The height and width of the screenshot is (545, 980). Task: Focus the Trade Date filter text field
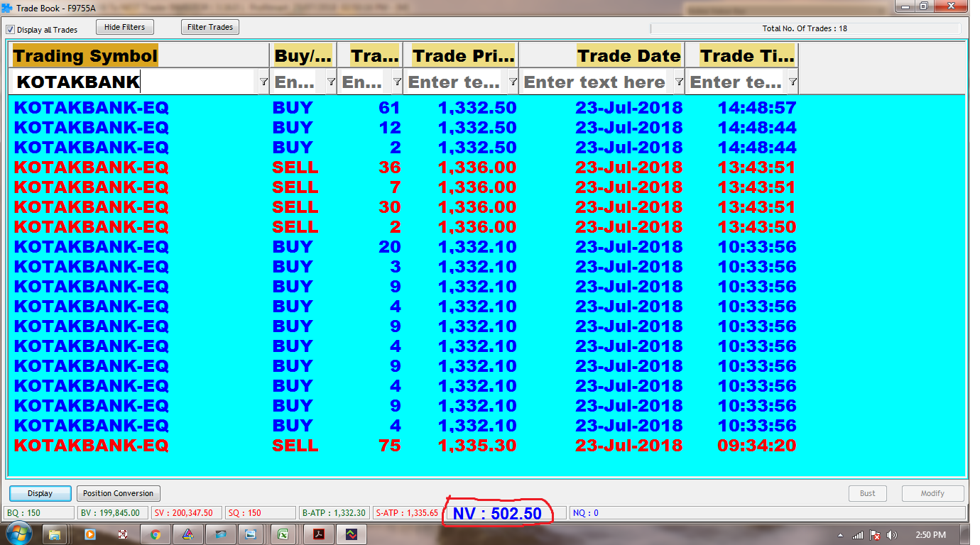coord(595,82)
